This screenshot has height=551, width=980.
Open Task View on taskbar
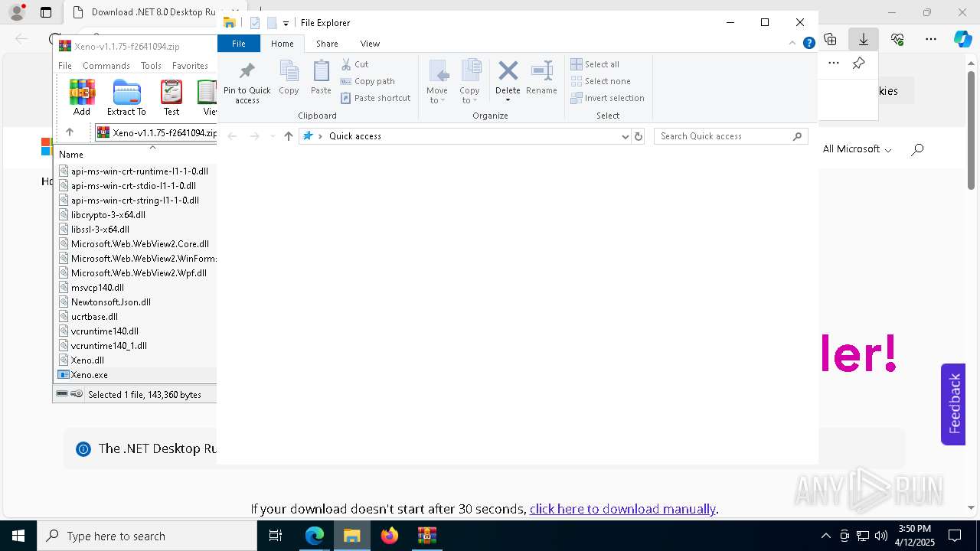pos(276,536)
